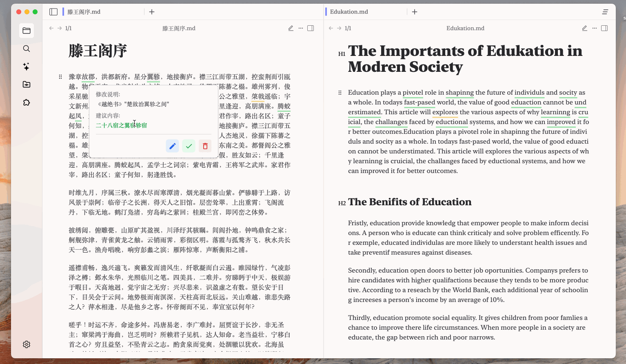Accept the suggestion with green checkmark
626x364 pixels.
[x=189, y=146]
